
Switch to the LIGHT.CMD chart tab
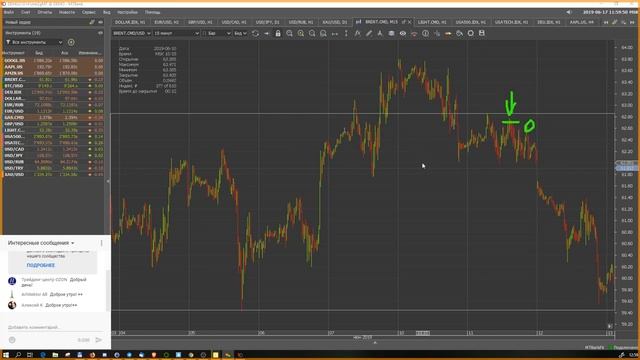tap(432, 22)
